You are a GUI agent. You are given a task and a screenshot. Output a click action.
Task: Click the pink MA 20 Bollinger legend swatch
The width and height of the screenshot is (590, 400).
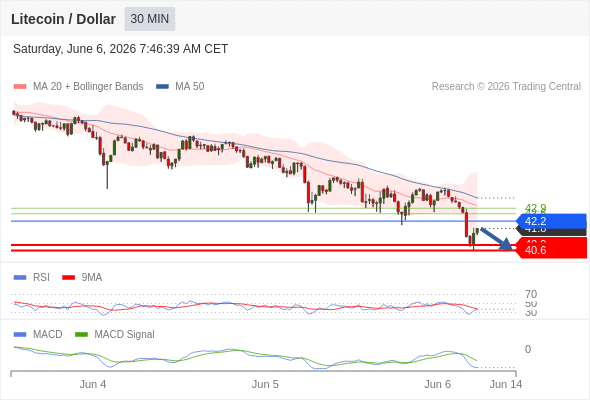(20, 87)
